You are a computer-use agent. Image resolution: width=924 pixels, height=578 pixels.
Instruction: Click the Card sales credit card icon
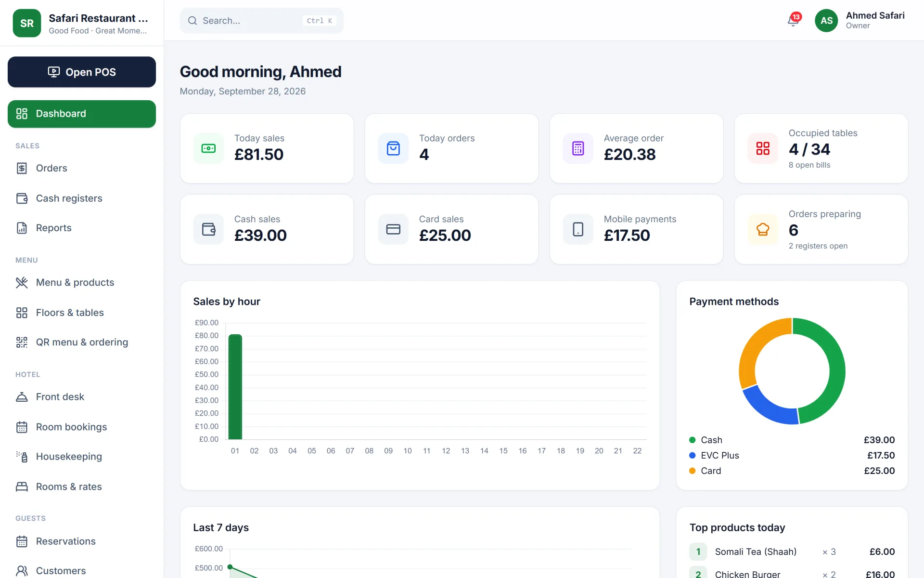tap(393, 229)
